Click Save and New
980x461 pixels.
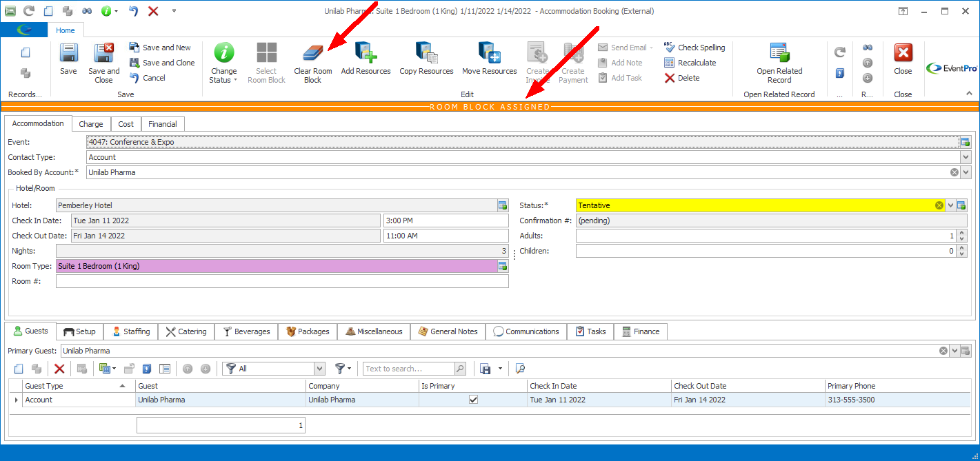(x=160, y=48)
